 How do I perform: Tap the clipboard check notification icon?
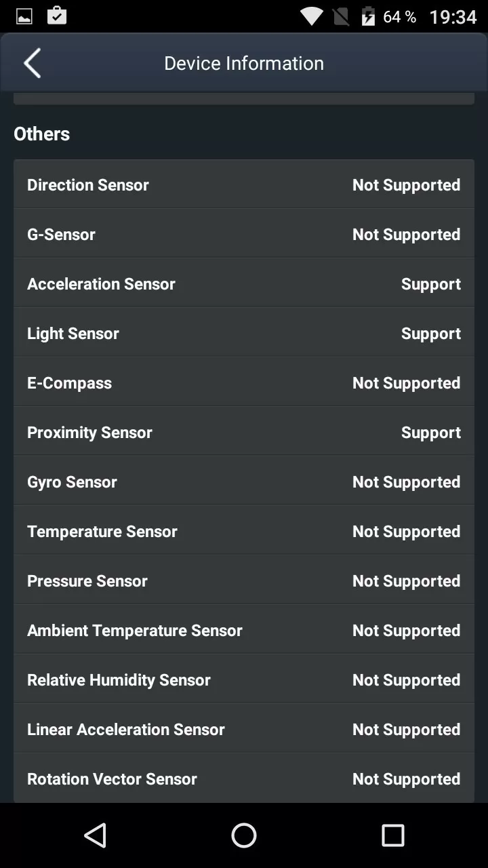click(x=57, y=16)
